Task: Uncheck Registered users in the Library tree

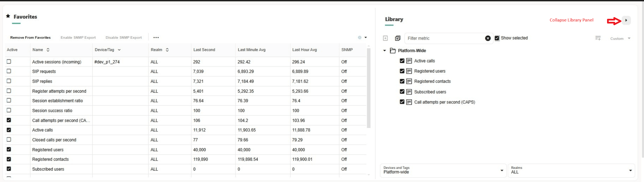Action: click(402, 71)
